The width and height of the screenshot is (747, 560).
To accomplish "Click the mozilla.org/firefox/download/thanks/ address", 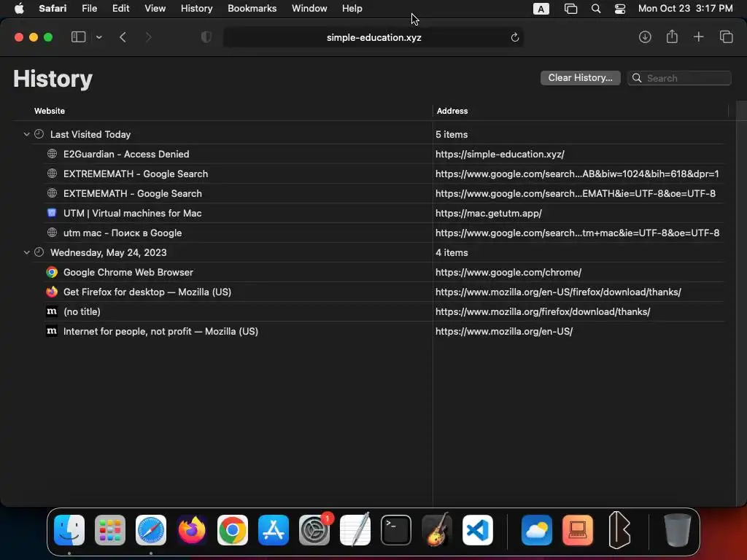I will click(543, 311).
